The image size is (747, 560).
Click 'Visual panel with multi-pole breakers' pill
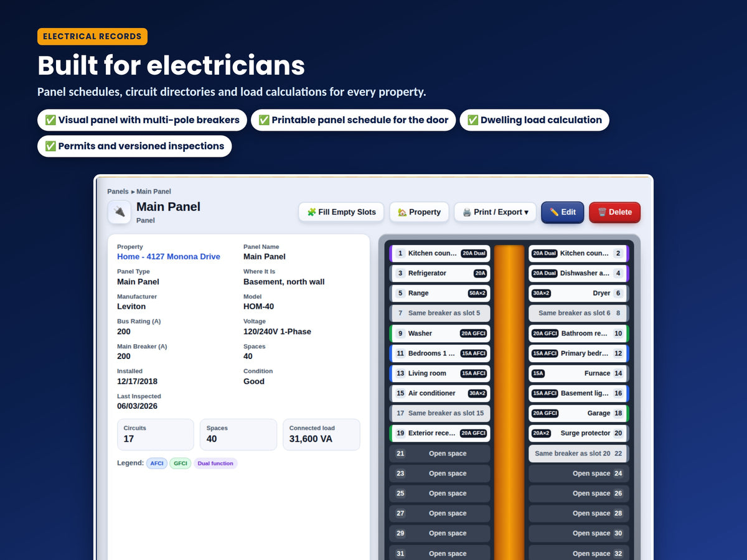142,120
